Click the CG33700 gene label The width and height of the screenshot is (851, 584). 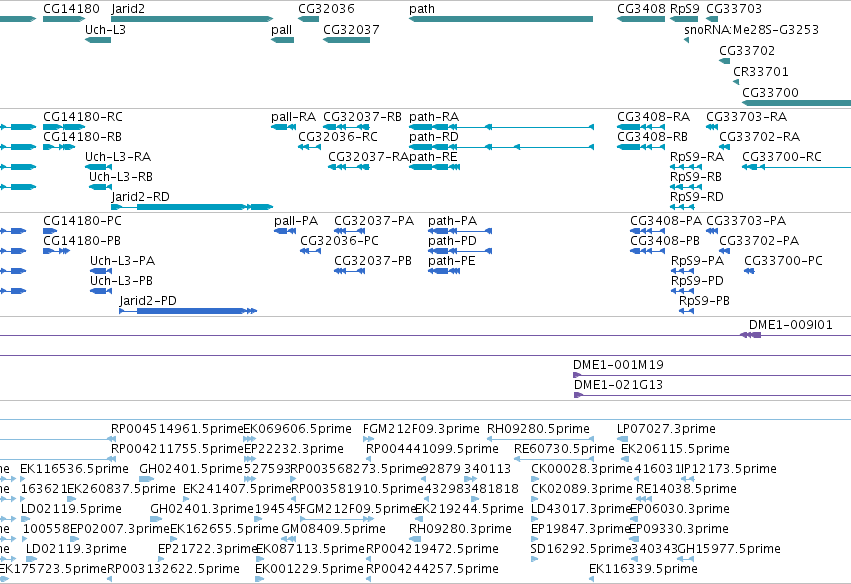click(x=770, y=93)
